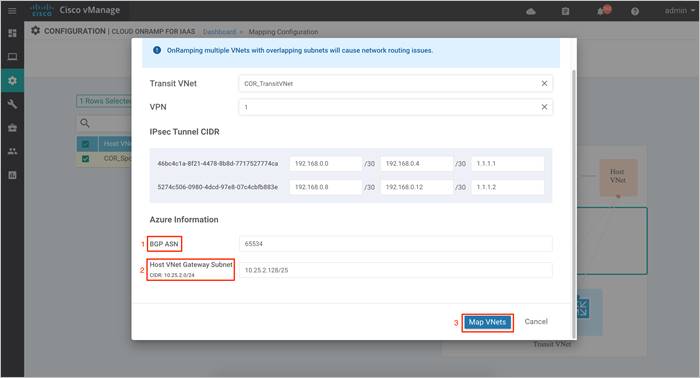Open the Monitor sidebar icon
This screenshot has width=700, height=378.
[12, 57]
